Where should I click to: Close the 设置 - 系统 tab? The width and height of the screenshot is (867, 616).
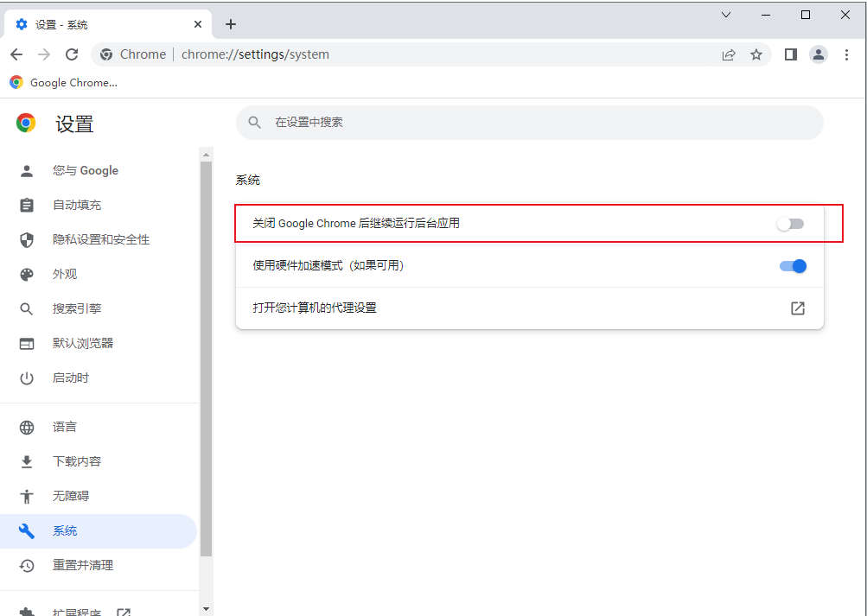(x=198, y=24)
